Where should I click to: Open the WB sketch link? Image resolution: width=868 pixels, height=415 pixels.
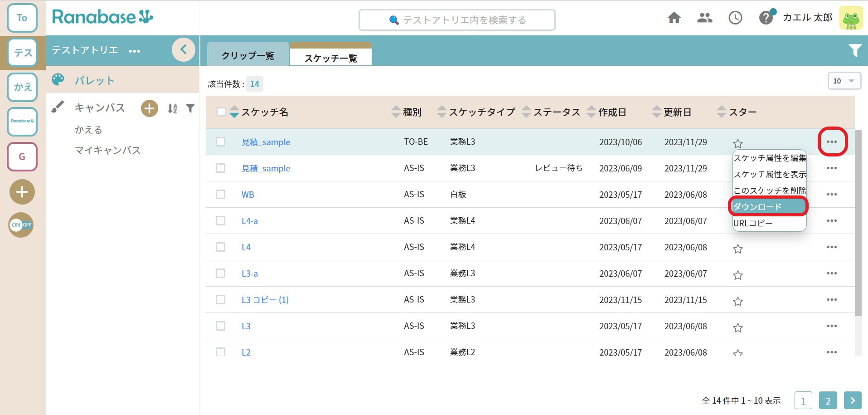pyautogui.click(x=247, y=194)
